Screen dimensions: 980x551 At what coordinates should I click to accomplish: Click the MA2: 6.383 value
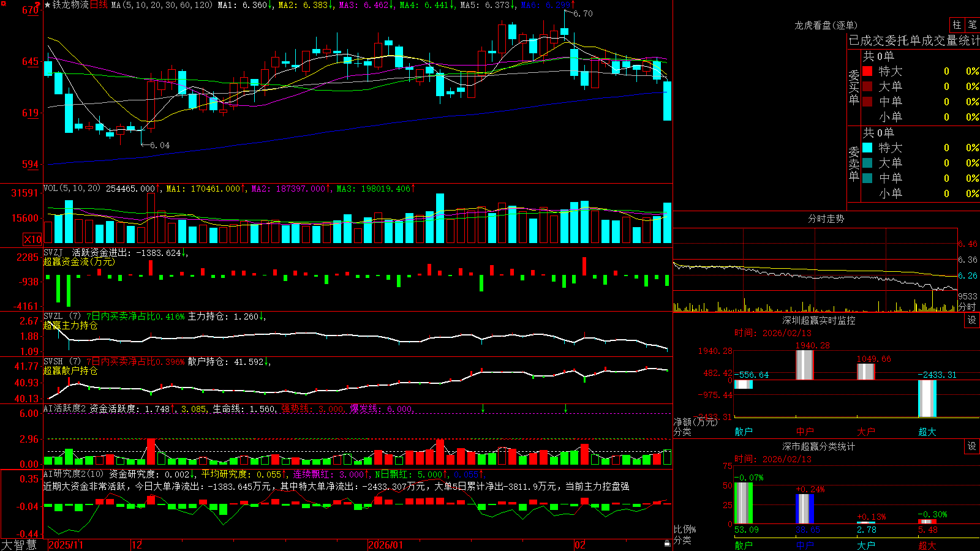[x=306, y=5]
